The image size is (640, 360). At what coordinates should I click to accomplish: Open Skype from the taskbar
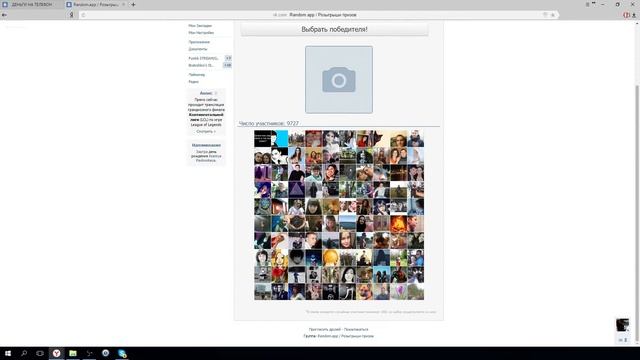[x=122, y=353]
